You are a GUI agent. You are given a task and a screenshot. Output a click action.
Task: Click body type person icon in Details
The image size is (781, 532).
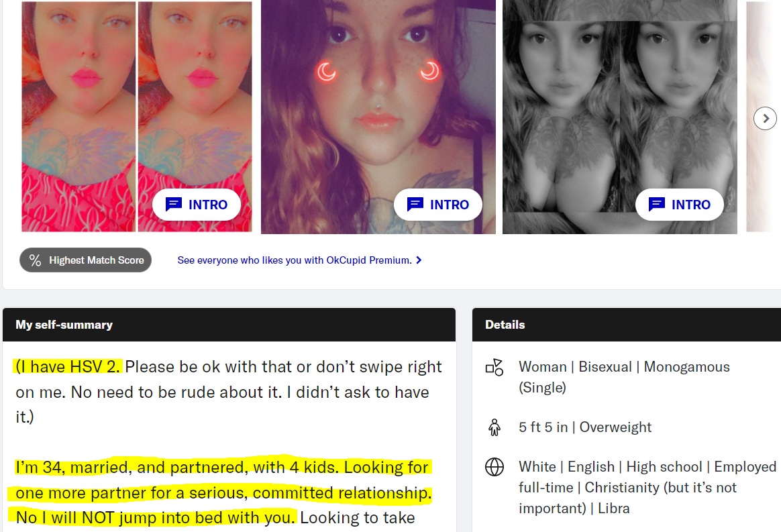click(494, 427)
